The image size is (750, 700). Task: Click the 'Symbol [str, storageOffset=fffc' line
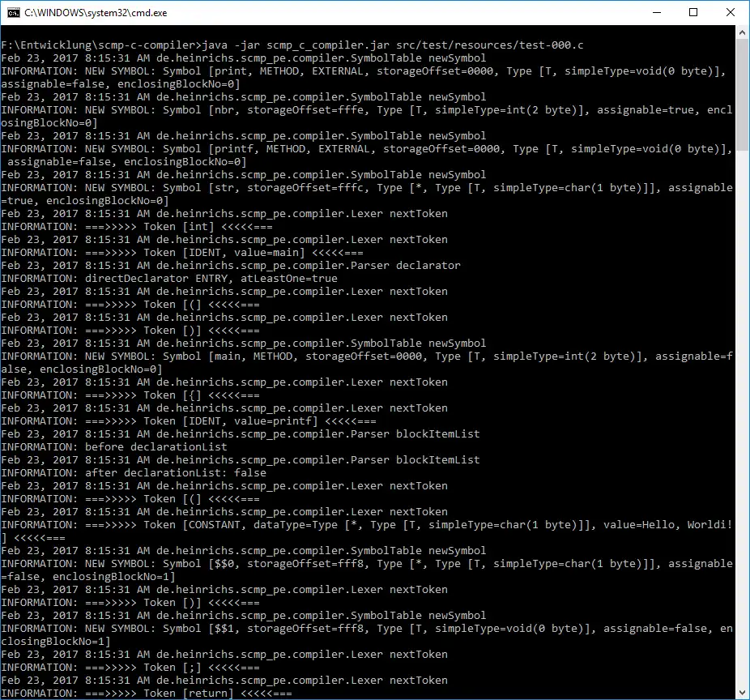click(367, 188)
